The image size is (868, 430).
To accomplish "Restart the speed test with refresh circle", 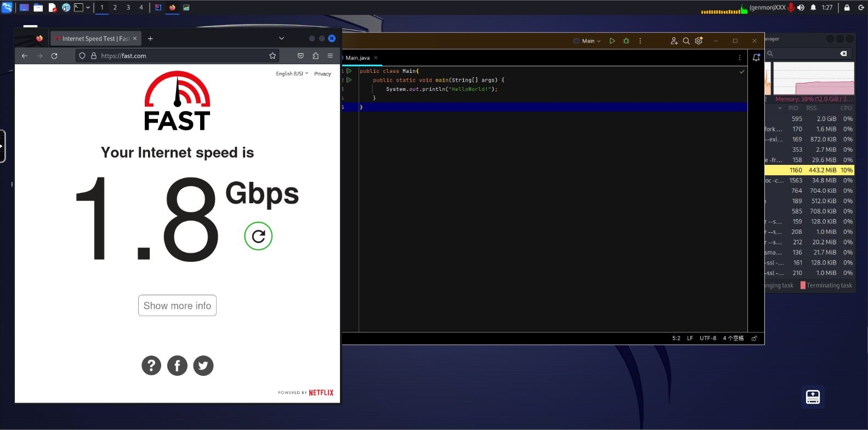I will pos(258,236).
